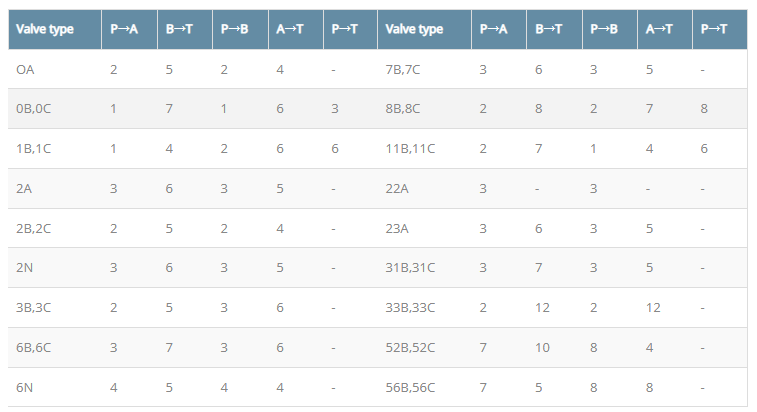Viewport: 757px width, 412px height.
Task: Select the 33B,33C valve type cell
Action: [x=411, y=307]
